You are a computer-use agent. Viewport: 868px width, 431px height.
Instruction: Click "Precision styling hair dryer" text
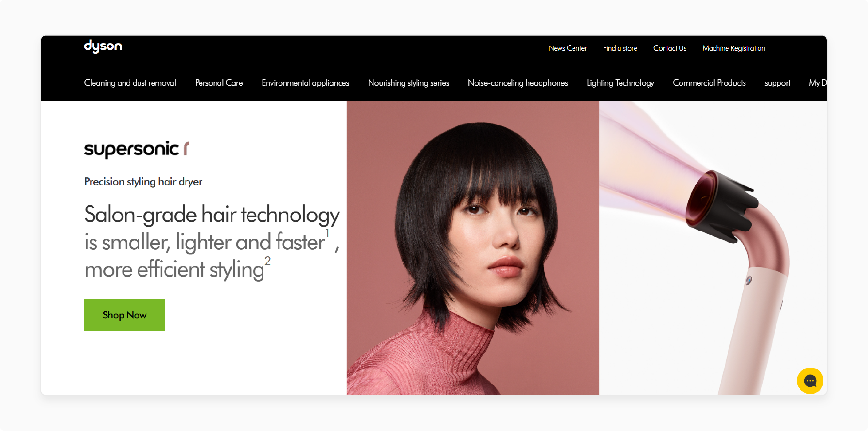point(143,182)
